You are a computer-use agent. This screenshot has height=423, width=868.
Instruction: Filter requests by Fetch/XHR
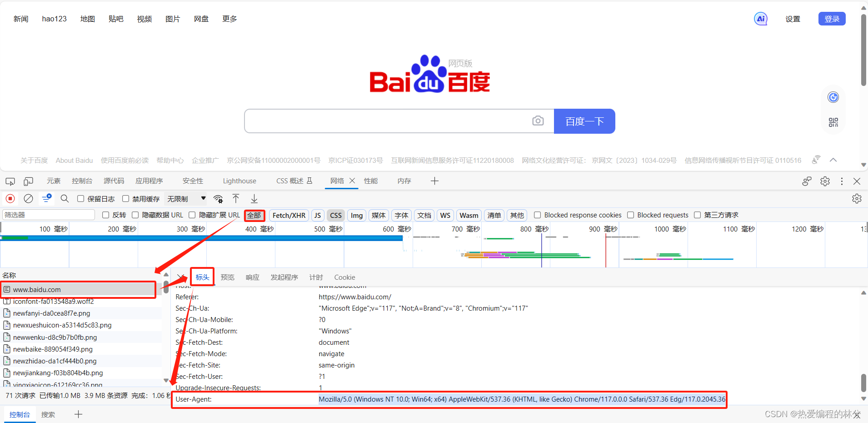[289, 215]
